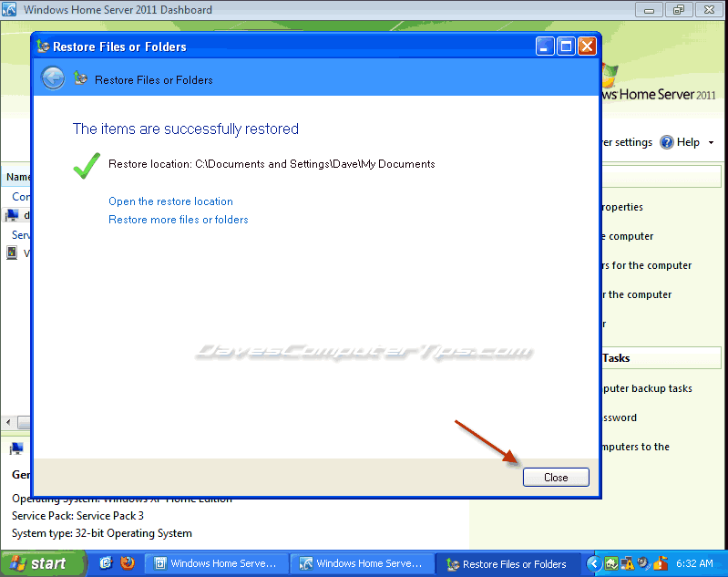Click System type 32-bit text
The width and height of the screenshot is (728, 577).
tap(102, 533)
